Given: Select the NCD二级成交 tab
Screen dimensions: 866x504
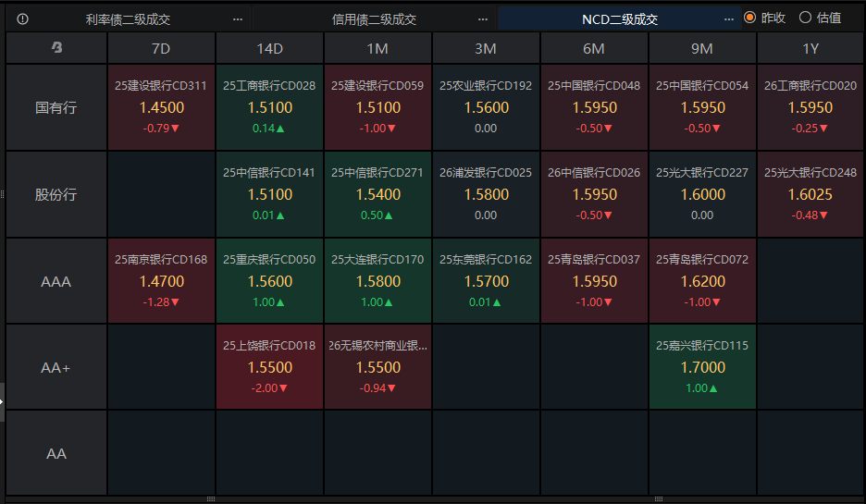Looking at the screenshot, I should (x=620, y=19).
